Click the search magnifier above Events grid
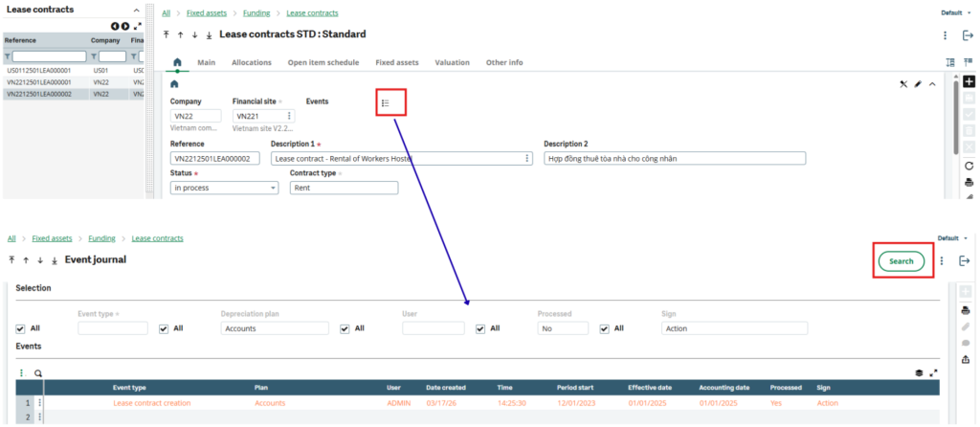The height and width of the screenshot is (427, 980). tap(38, 373)
